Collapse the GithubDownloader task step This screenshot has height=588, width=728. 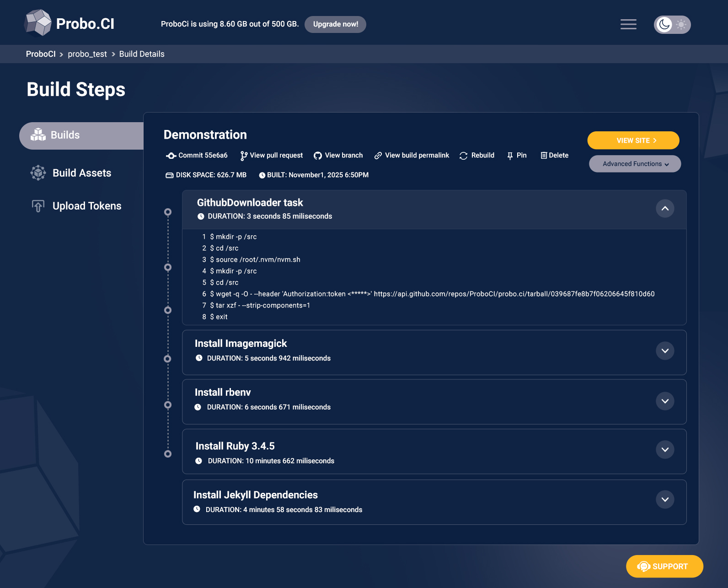[665, 209]
